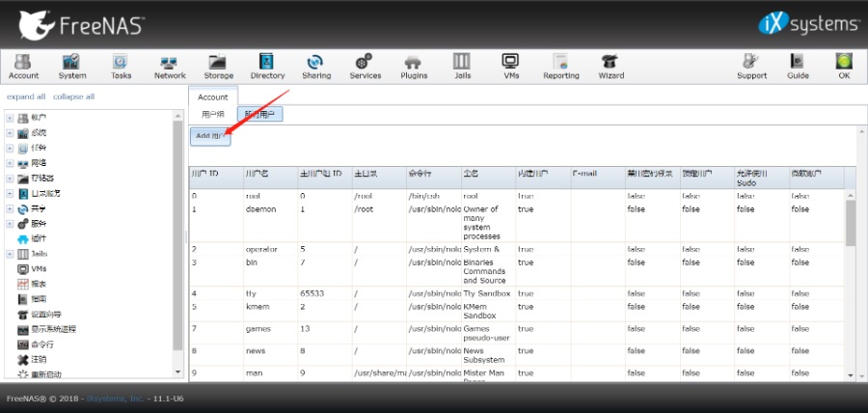Click the Add 用户 button
The width and height of the screenshot is (868, 413).
pos(210,136)
